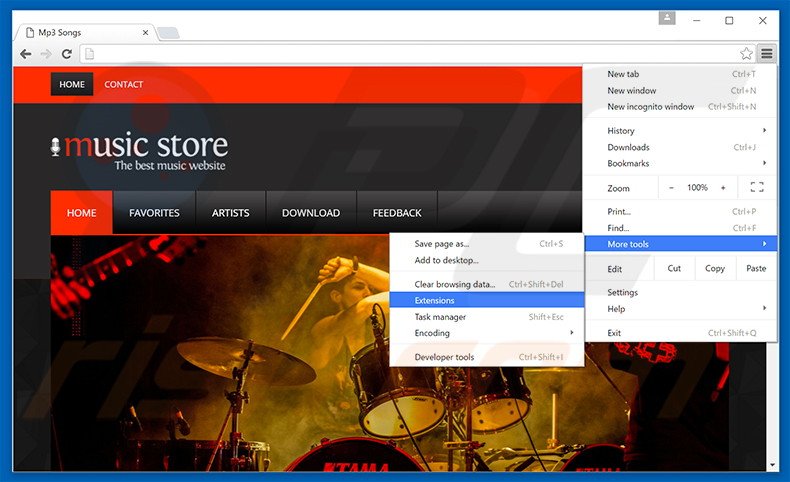Select Print... in Chrome menu

point(680,212)
